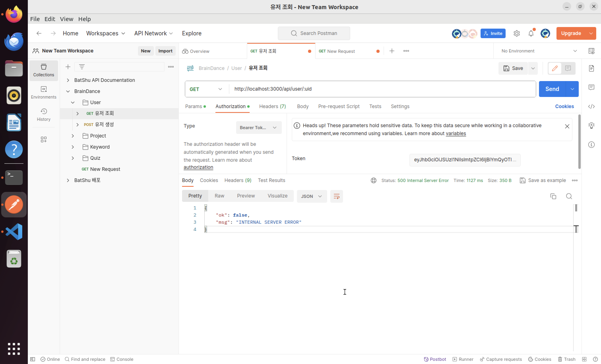
Task: Click the plus icon to create collection
Action: pos(68,67)
